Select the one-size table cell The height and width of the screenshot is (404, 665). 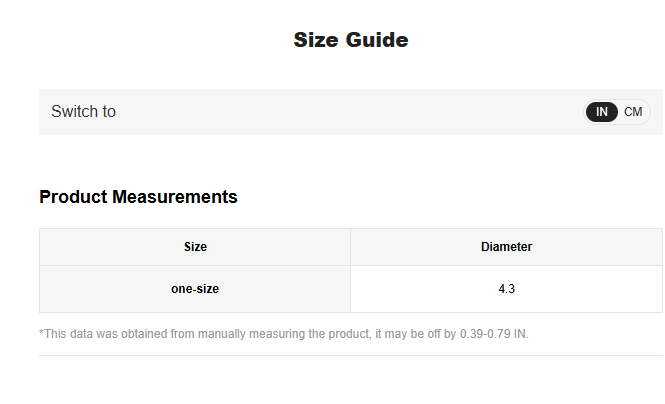[x=195, y=289]
